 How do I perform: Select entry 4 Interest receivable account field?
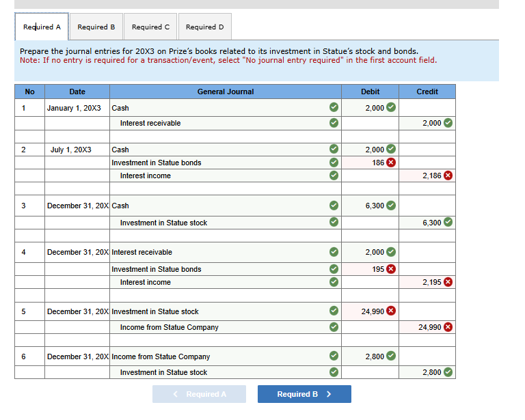(x=226, y=252)
